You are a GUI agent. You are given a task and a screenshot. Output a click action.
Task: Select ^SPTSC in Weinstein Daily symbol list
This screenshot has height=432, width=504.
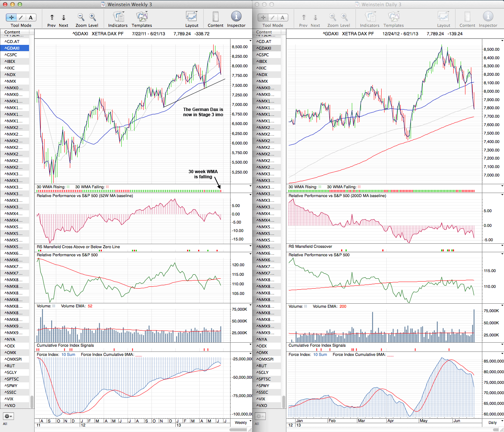point(267,379)
